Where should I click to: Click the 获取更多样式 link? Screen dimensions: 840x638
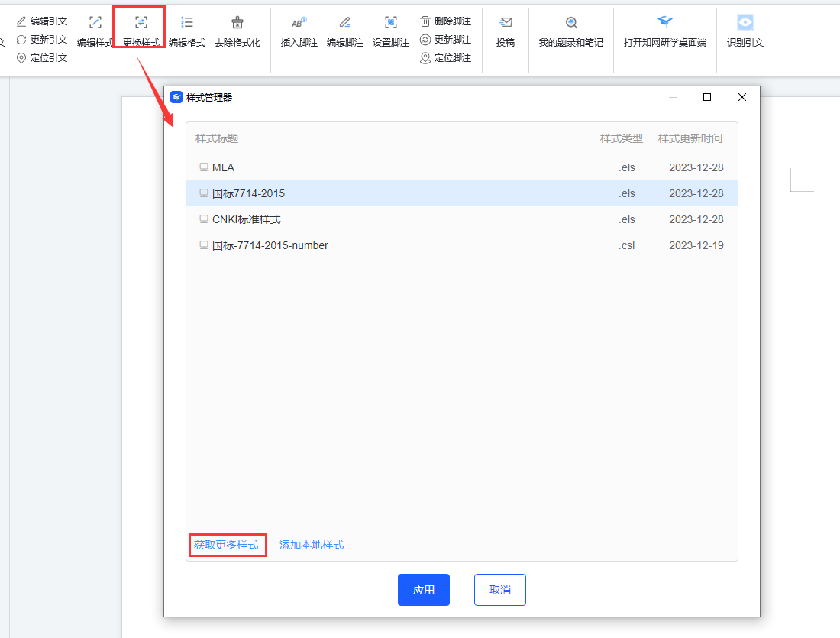[226, 545]
